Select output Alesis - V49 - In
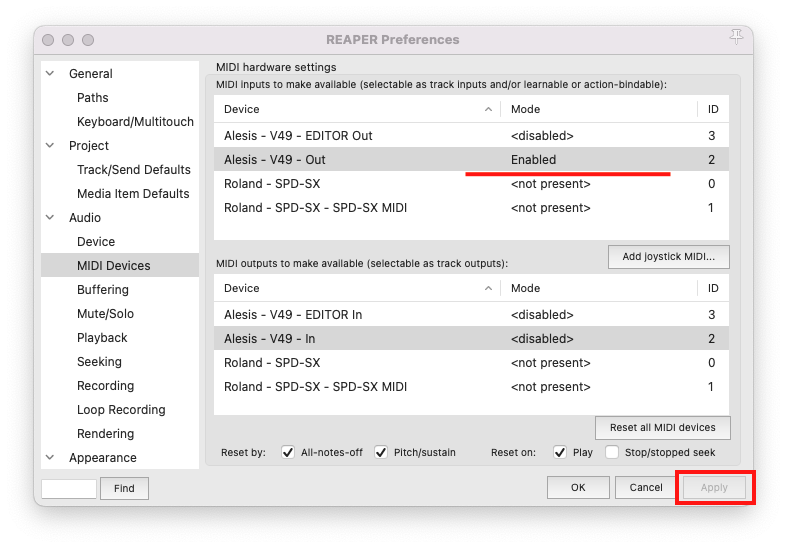Screen dimensions: 787x548 tap(471, 339)
